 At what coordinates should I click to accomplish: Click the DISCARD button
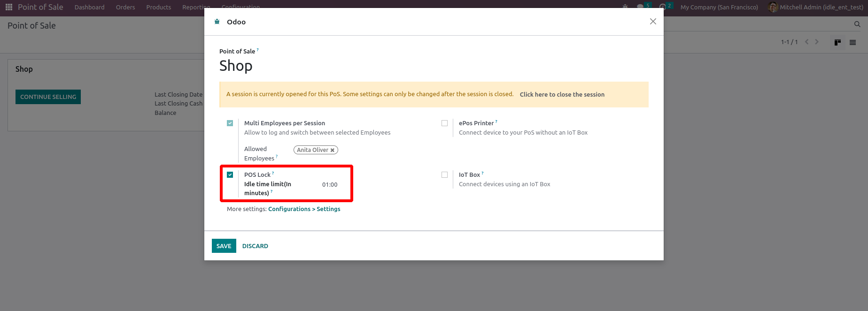click(x=255, y=246)
